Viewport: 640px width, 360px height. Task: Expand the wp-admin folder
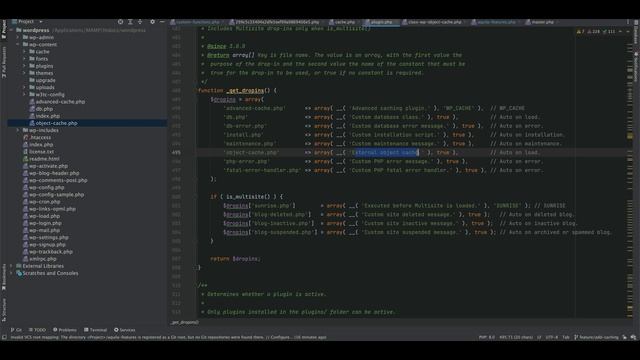pos(18,37)
